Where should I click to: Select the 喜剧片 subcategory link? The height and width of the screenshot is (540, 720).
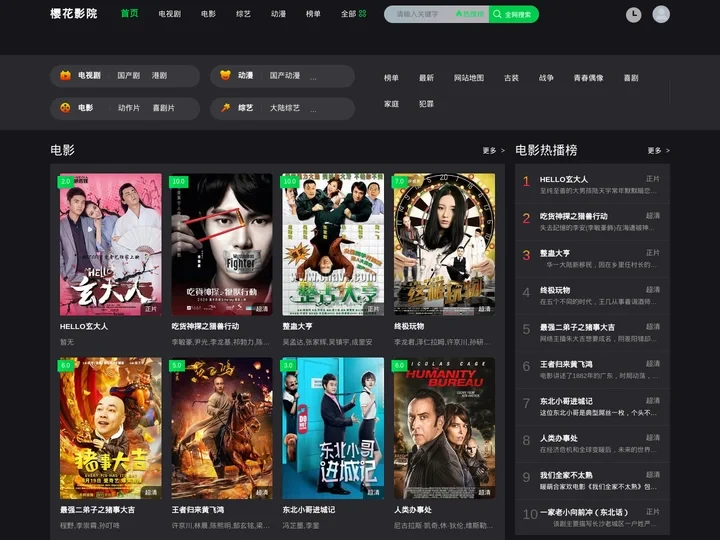point(163,108)
